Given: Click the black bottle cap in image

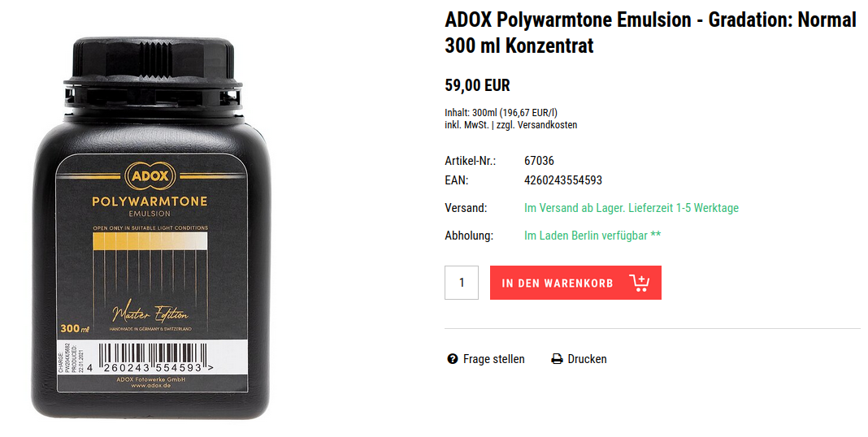Looking at the screenshot, I should tap(153, 70).
